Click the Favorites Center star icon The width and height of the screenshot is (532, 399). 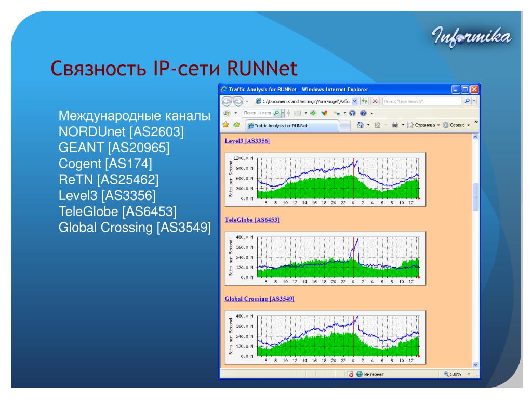[x=225, y=125]
